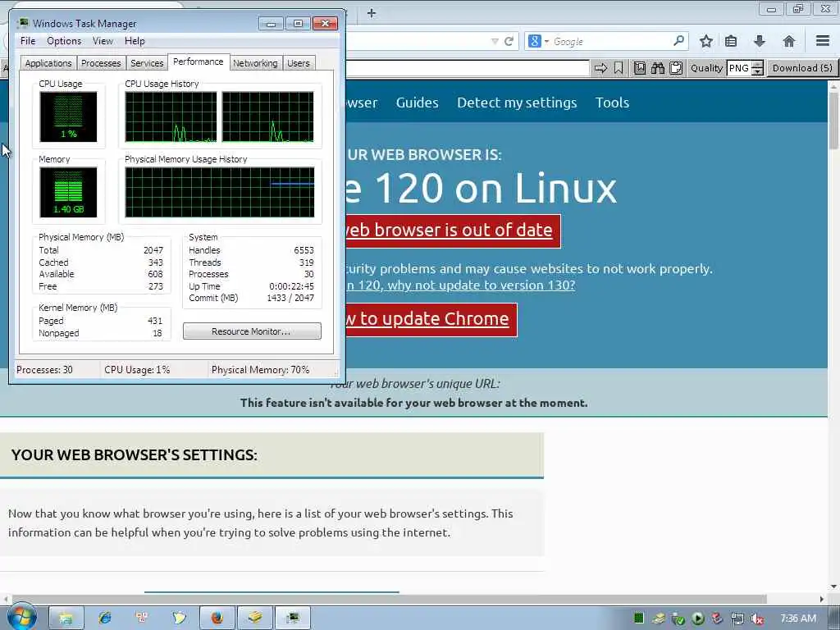Click the Physical Memory Usage History graph
The height and width of the screenshot is (630, 840).
coord(220,192)
